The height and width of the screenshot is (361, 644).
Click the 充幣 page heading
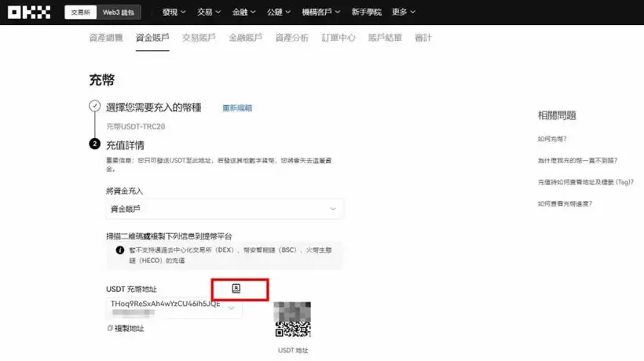[102, 79]
